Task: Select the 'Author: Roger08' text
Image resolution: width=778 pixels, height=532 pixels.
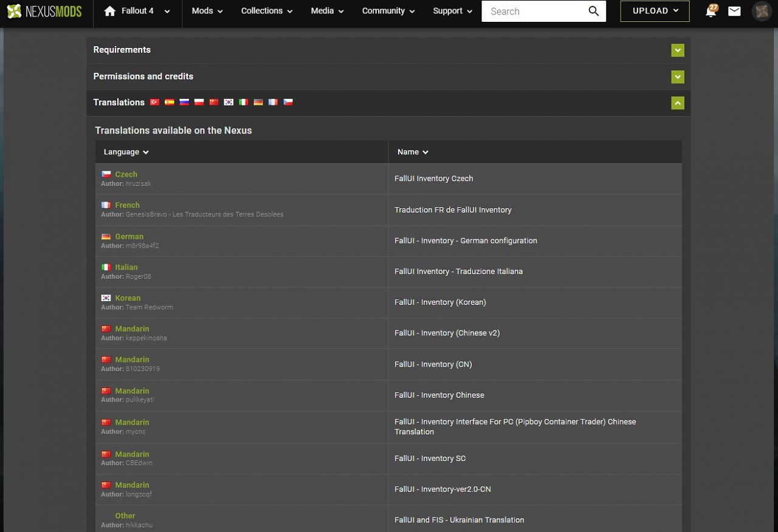Action: [x=126, y=276]
